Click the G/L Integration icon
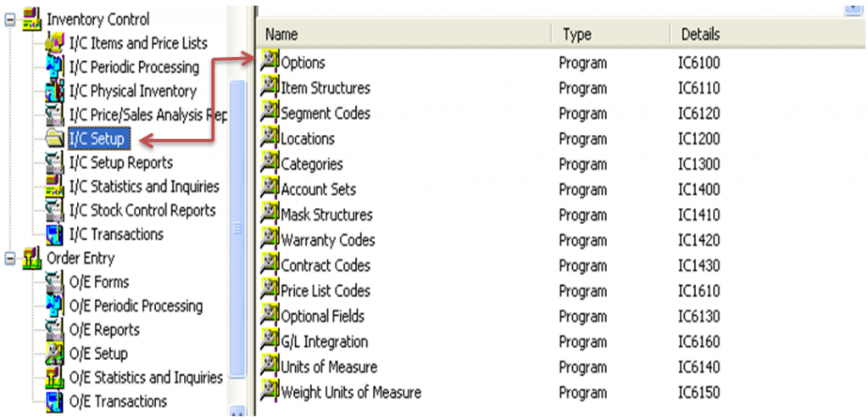Viewport: 868px width, 420px height. click(x=270, y=341)
